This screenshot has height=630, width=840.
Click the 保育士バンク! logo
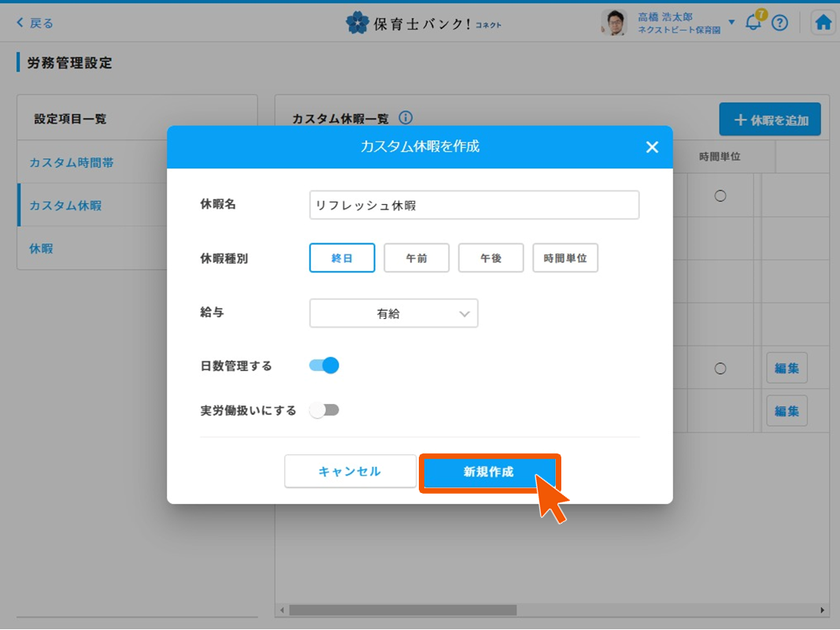tap(423, 23)
